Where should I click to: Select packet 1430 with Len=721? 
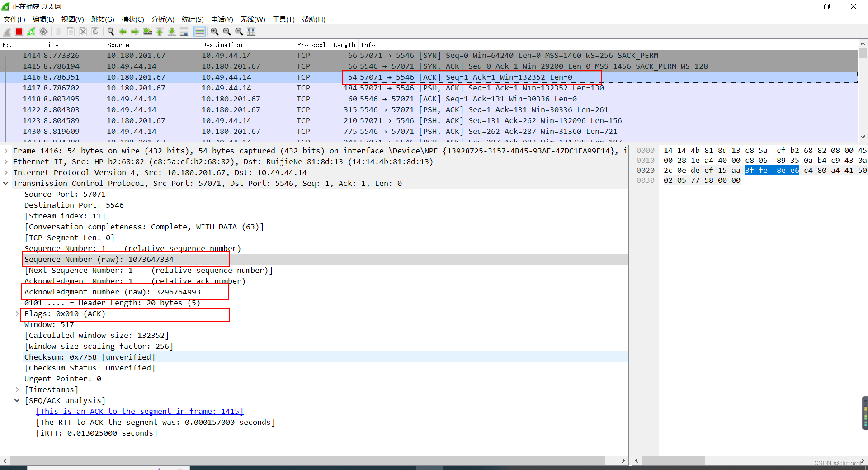[429, 131]
